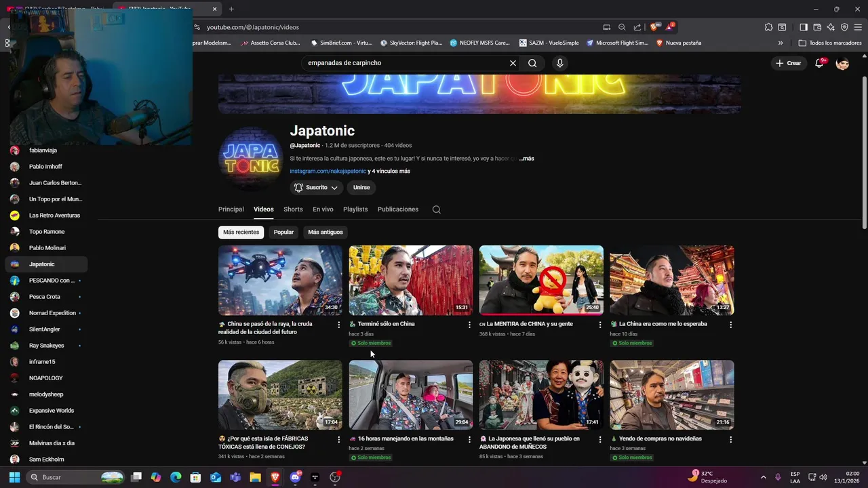Go to Nomad Expedition subscription
The image size is (868, 488).
tap(46, 313)
